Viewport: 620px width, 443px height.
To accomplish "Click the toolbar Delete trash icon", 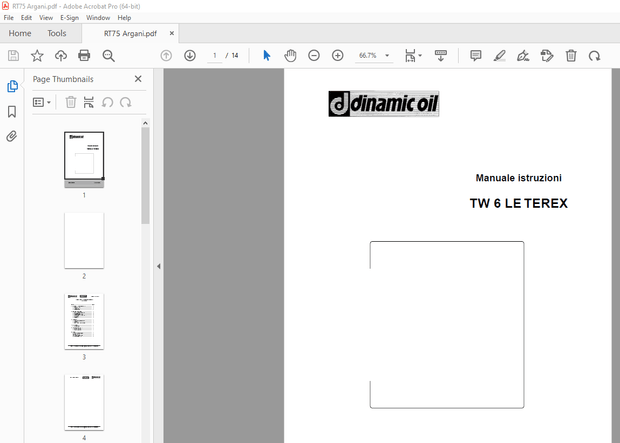I will [571, 55].
